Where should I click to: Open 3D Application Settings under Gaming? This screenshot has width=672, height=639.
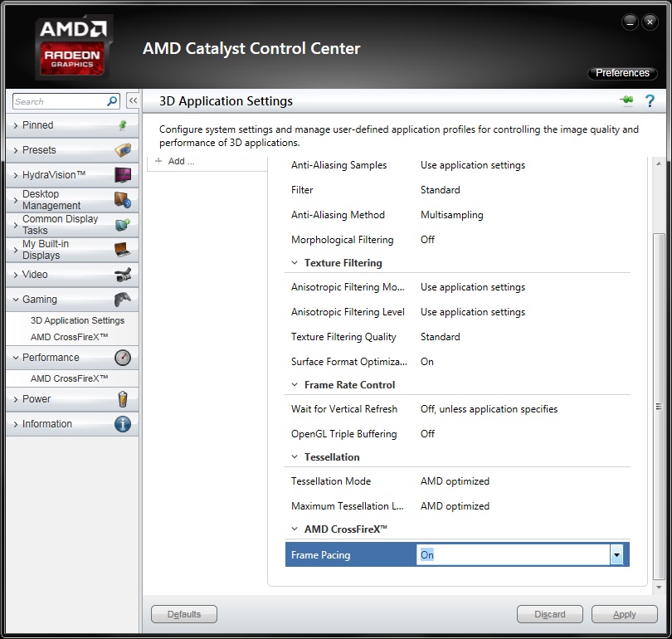tap(77, 320)
